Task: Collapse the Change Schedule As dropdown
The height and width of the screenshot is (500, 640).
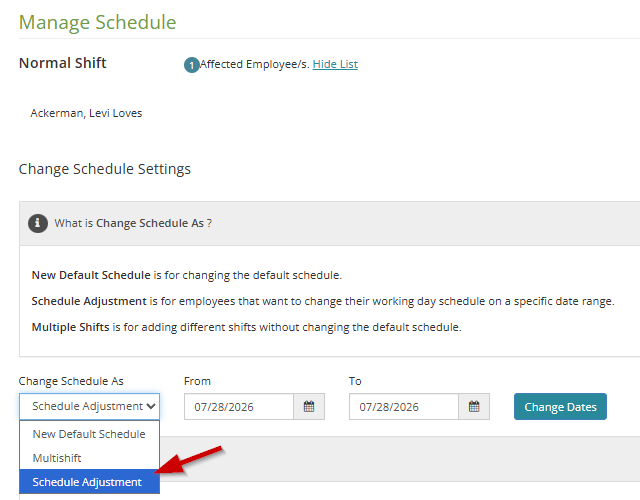Action: pyautogui.click(x=89, y=407)
